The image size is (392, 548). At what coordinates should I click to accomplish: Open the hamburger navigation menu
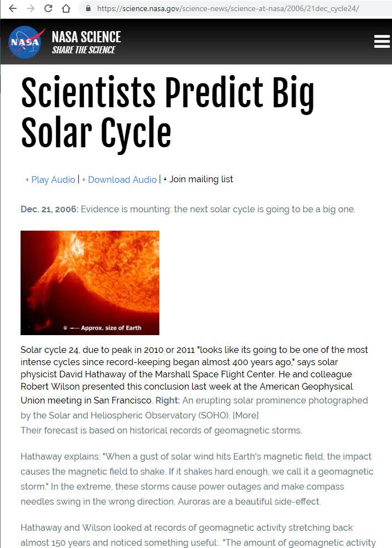tap(382, 42)
